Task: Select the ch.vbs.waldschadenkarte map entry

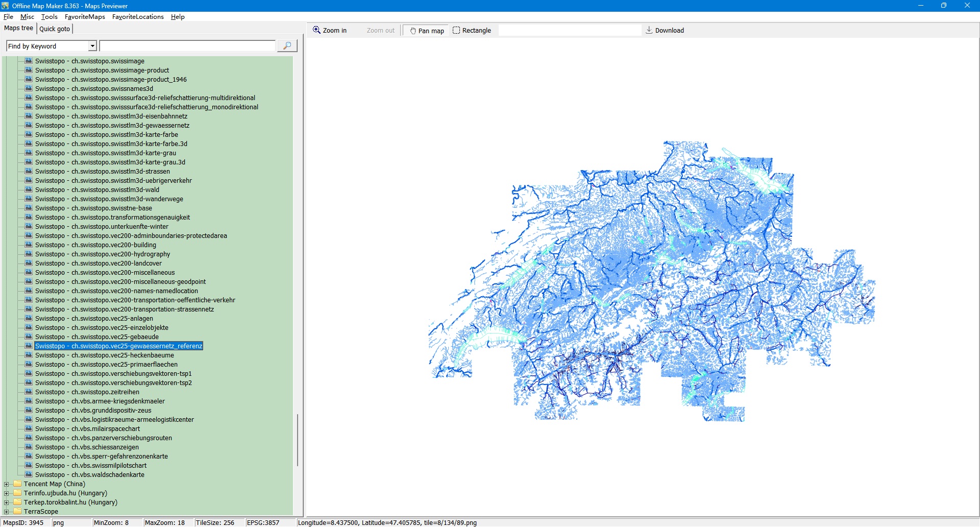Action: click(89, 474)
